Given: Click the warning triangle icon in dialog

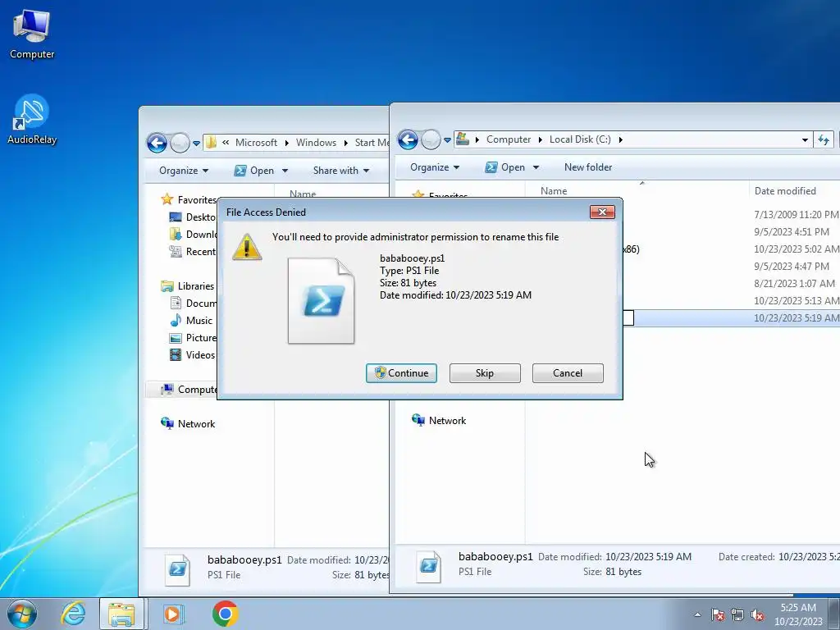Looking at the screenshot, I should pyautogui.click(x=247, y=247).
